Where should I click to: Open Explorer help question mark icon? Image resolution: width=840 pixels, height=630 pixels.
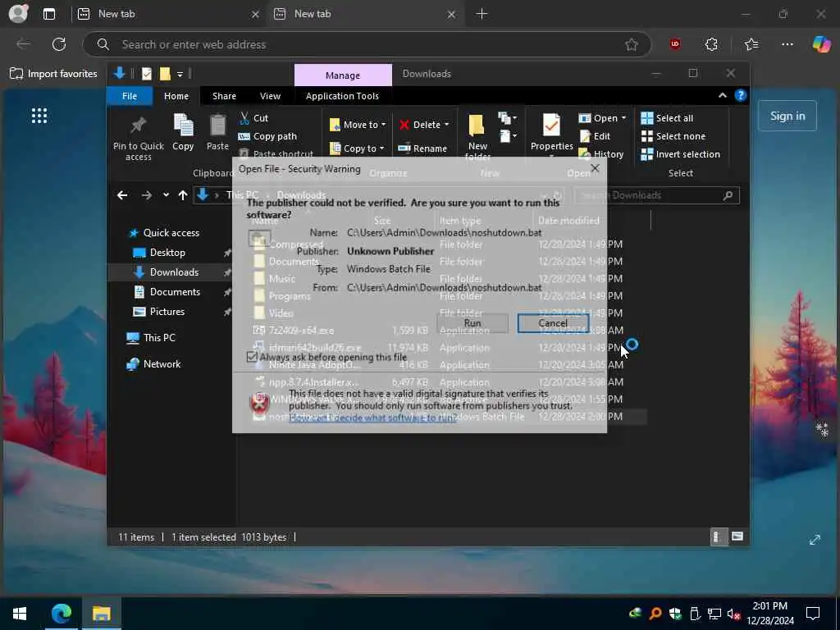pos(741,95)
